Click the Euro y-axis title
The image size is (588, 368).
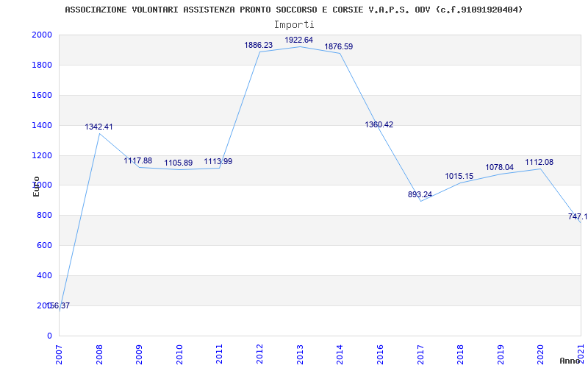click(36, 186)
